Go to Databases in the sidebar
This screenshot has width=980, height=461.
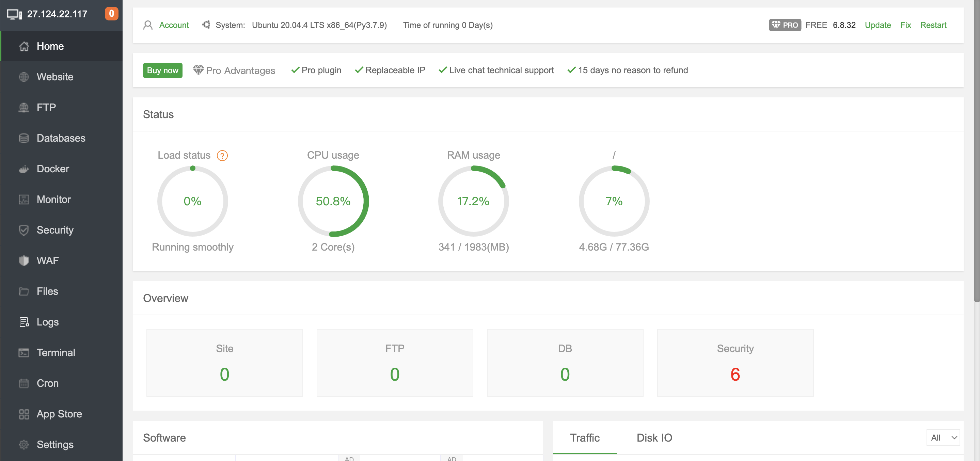pos(61,138)
